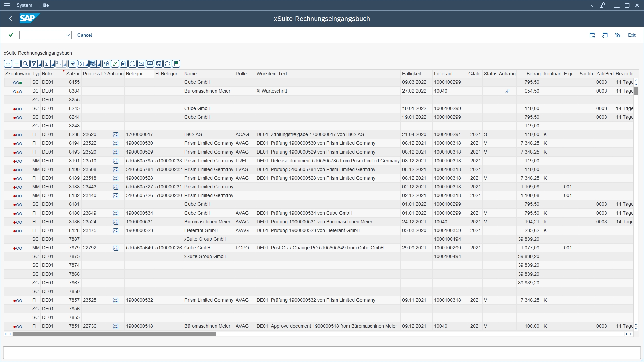Open the Filter dropdown arrow
Screen dimensions: 644x362
click(x=39, y=65)
